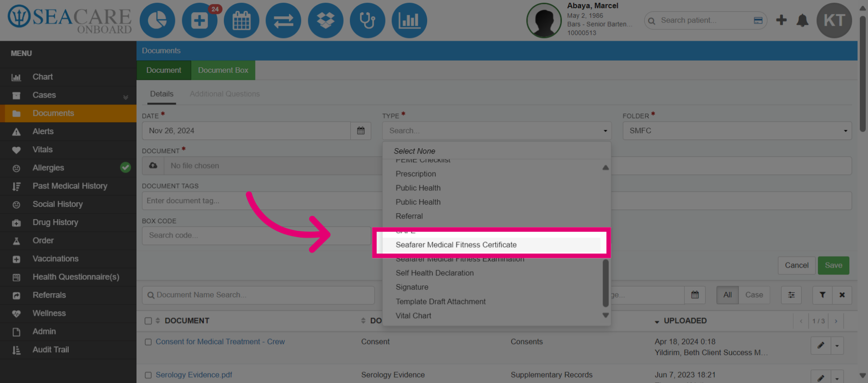Click the plus add icon in header
Viewport: 868px width, 383px height.
(x=781, y=20)
